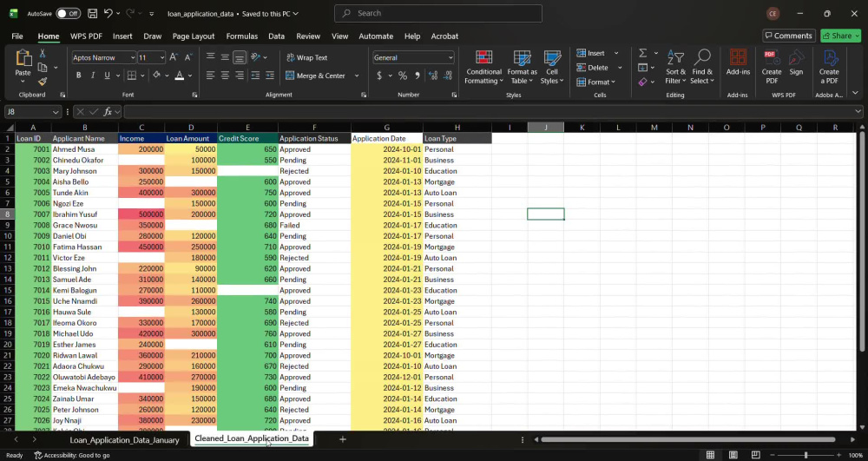Click Center alignment icon
The width and height of the screenshot is (868, 461).
point(225,76)
